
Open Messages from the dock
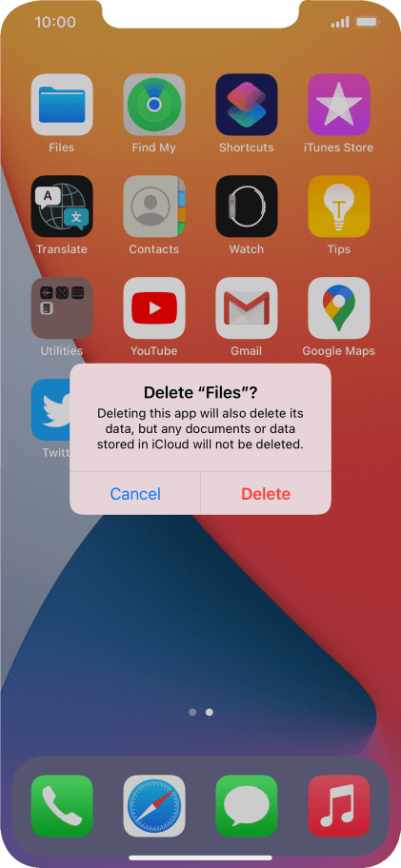point(247,805)
